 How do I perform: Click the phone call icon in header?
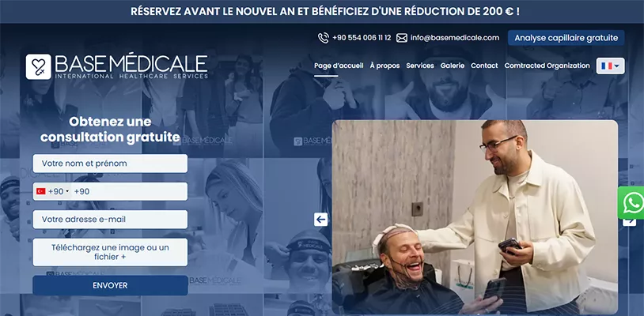[x=324, y=38]
